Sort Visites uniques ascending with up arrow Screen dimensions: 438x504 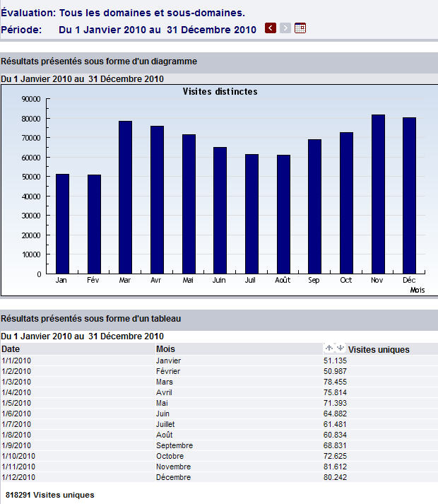click(328, 348)
